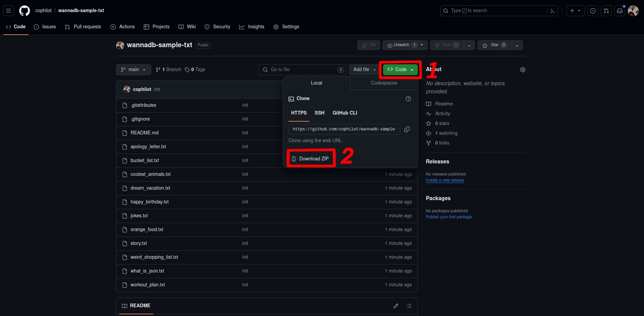This screenshot has width=644, height=316.
Task: Switch to Codespaces tab in clone popup
Action: tap(384, 83)
